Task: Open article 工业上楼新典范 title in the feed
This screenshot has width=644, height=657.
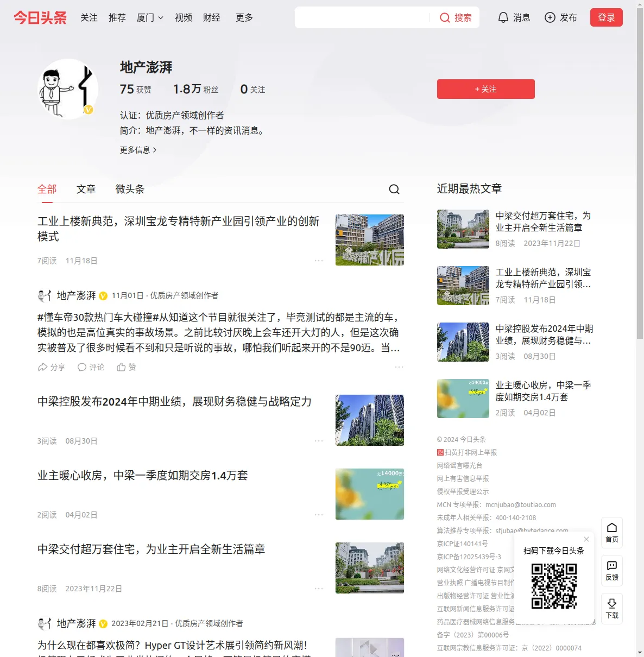Action: (178, 229)
